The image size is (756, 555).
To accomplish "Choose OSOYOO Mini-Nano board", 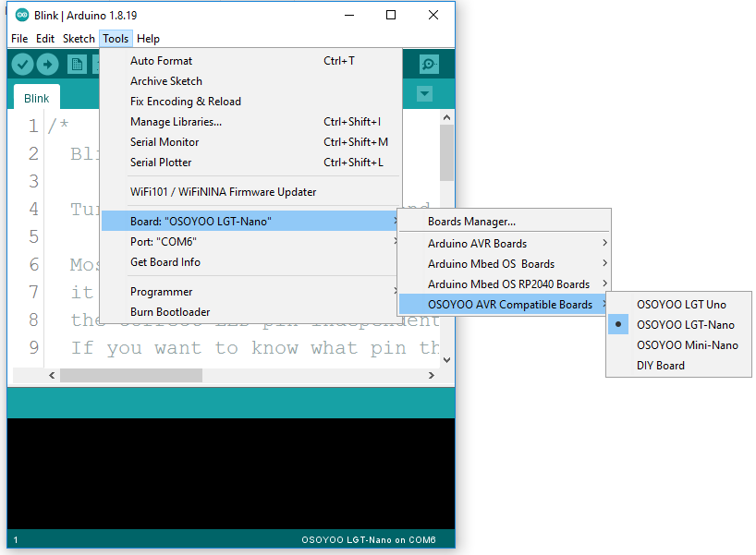I will point(679,345).
